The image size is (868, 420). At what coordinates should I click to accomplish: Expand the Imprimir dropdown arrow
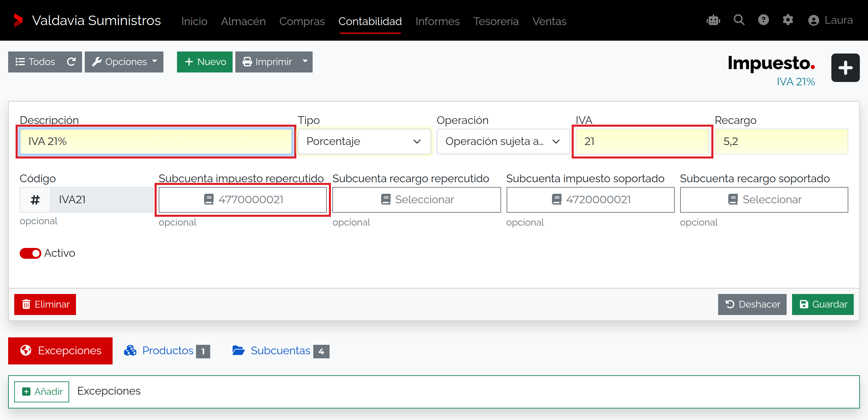click(x=305, y=62)
